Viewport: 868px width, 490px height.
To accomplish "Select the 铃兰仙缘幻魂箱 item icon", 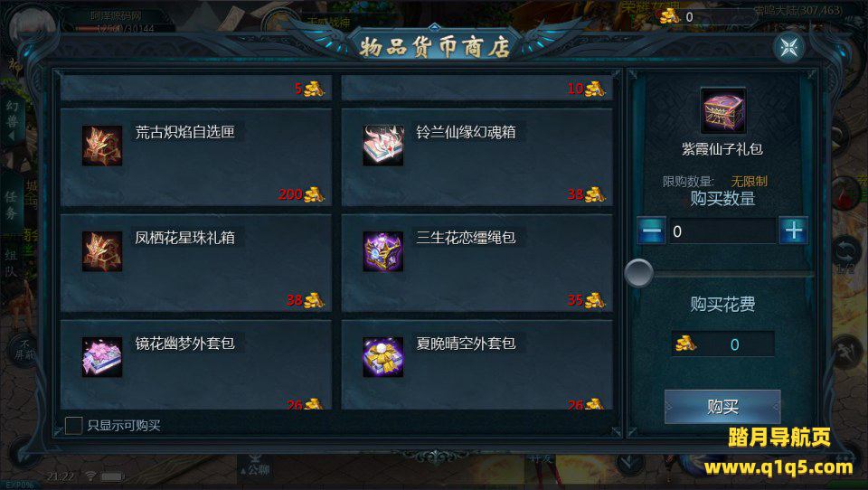I will pos(383,146).
